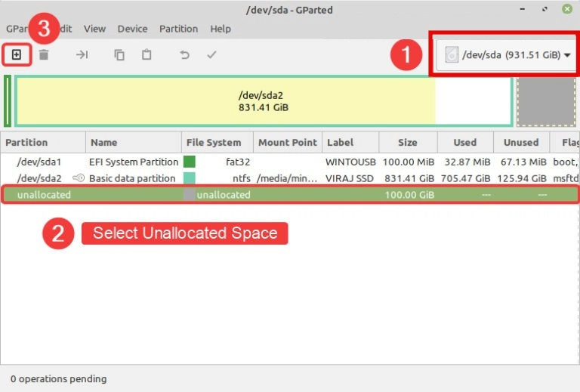This screenshot has height=392, width=580.
Task: Click the Resize/Move partition arrow icon
Action: [82, 54]
